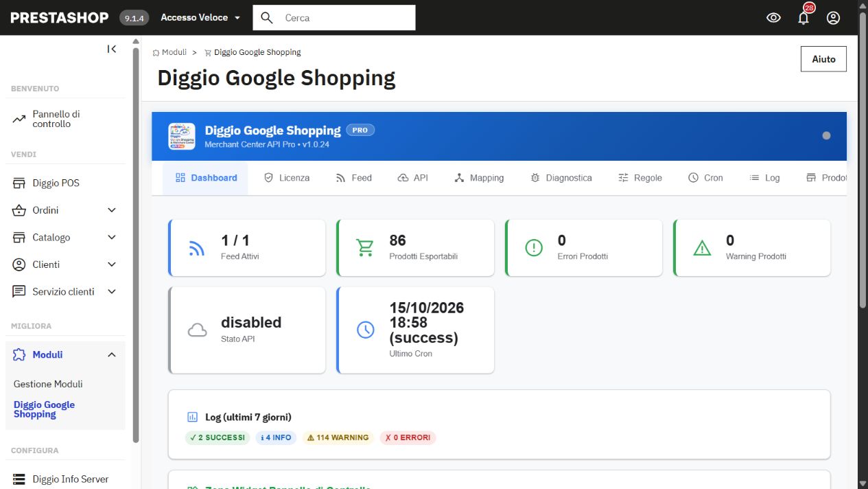This screenshot has width=868, height=489.
Task: Click the Diggio Info Server icon
Action: coord(19,479)
